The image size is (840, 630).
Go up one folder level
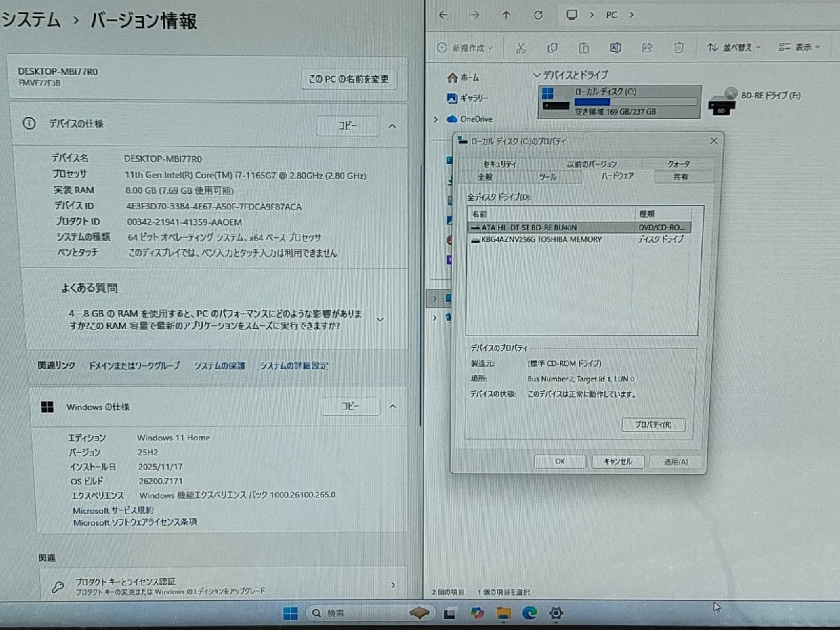(x=506, y=15)
